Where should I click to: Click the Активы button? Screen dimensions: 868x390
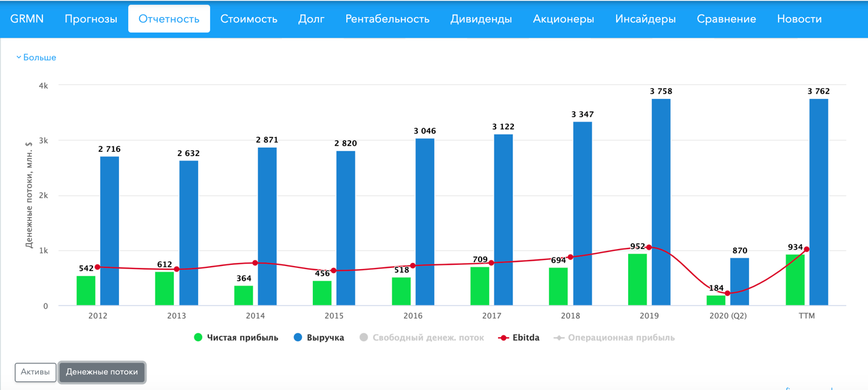pyautogui.click(x=35, y=372)
